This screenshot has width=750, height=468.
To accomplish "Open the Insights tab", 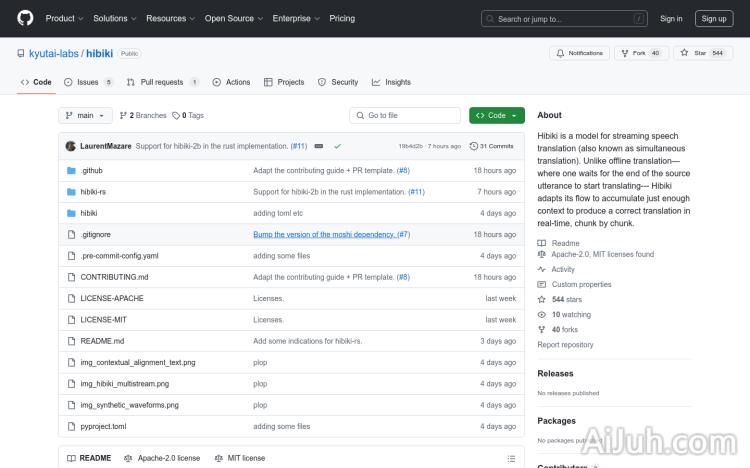I will tap(391, 82).
